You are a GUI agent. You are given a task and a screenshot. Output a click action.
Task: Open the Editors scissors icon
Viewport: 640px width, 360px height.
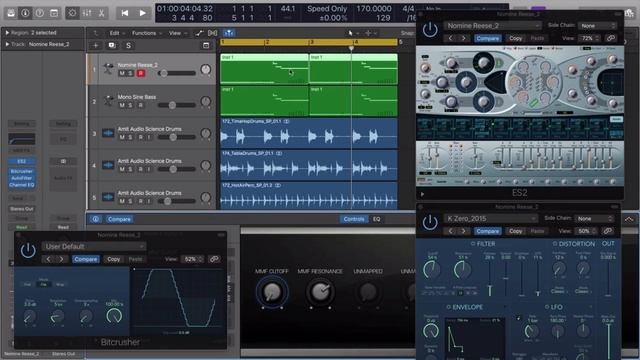point(101,13)
